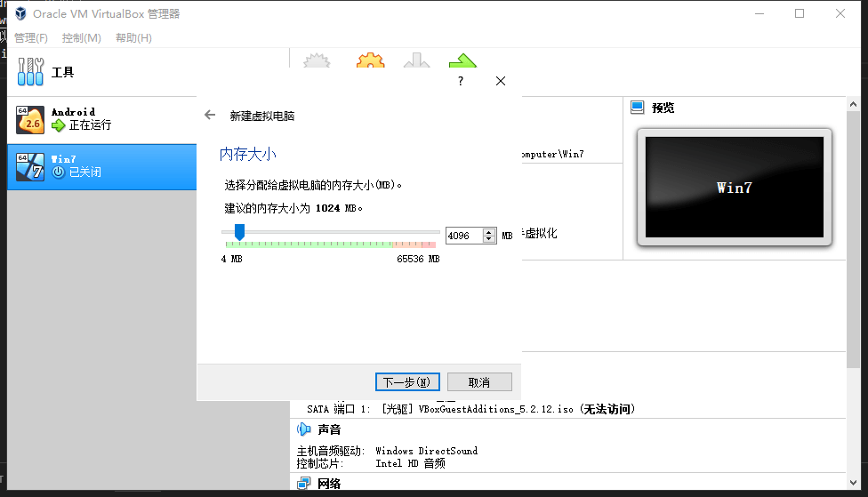Click the green Start arrow toolbar icon
Image resolution: width=868 pixels, height=497 pixels.
(462, 64)
